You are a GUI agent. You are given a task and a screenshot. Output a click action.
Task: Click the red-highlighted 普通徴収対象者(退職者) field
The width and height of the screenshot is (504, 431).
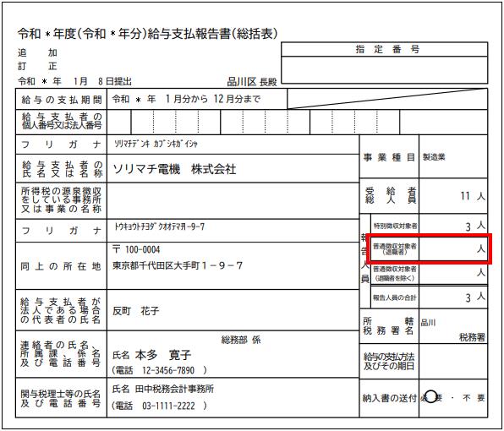[x=429, y=249]
